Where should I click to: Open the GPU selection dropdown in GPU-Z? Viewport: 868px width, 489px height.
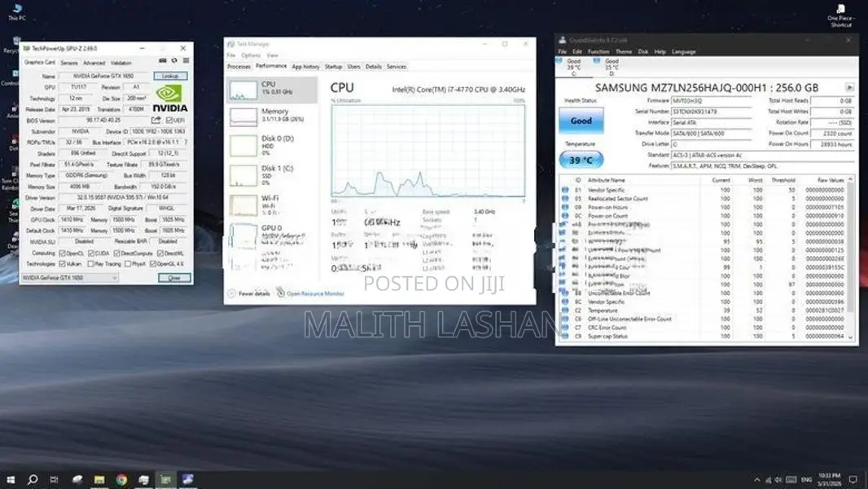point(70,277)
